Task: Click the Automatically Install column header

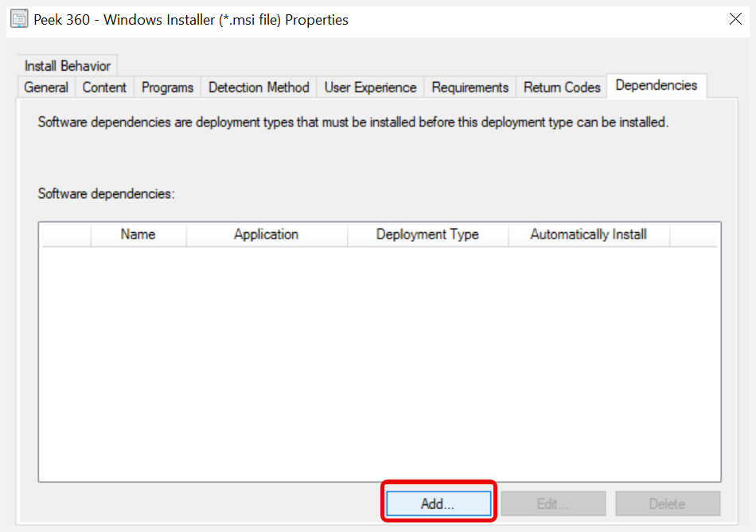Action: 589,235
